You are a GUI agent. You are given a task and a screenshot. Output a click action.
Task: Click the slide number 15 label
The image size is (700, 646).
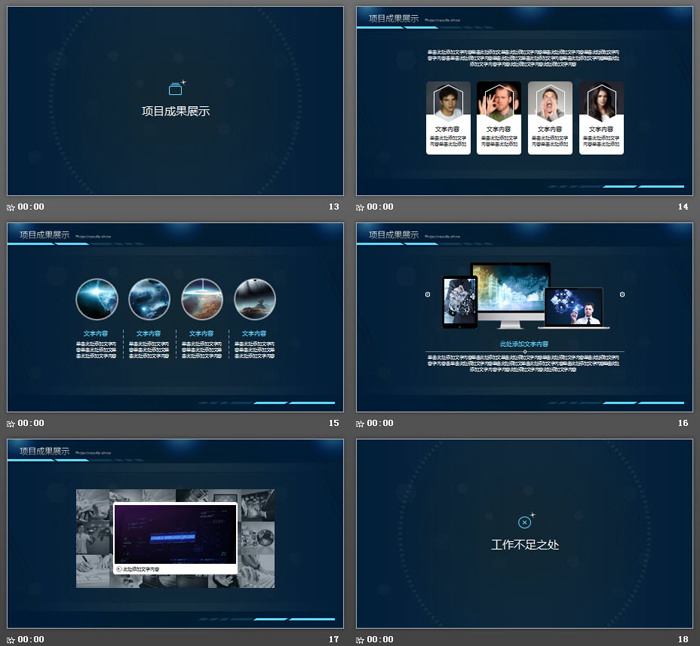pos(334,423)
